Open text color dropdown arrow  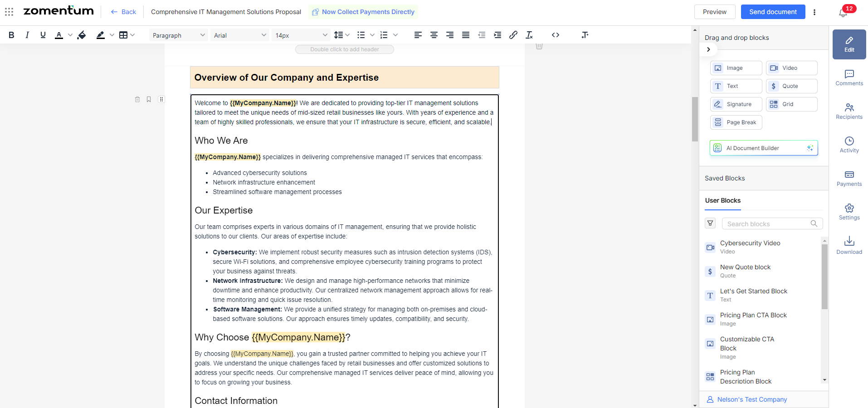click(70, 35)
